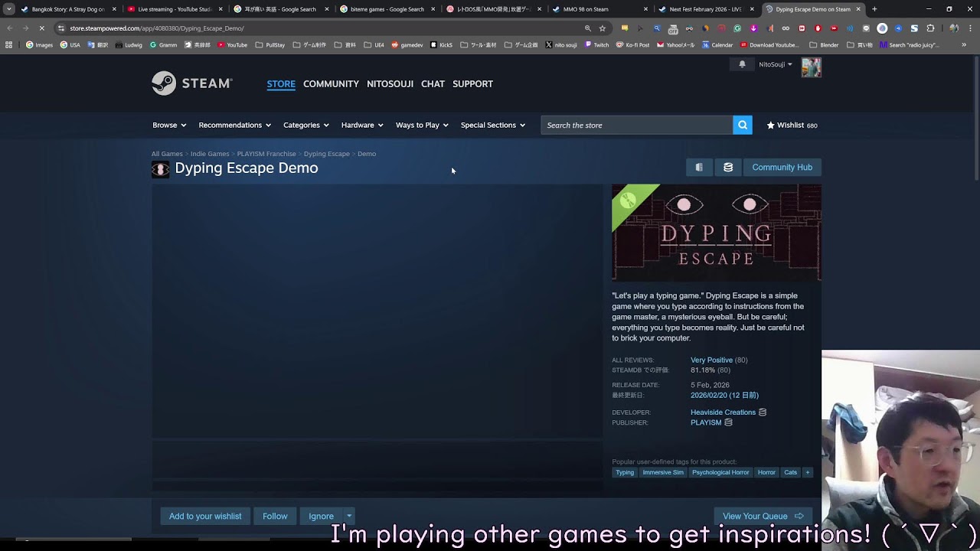Click the database icon next to PLAYISM publisher
980x551 pixels.
728,422
